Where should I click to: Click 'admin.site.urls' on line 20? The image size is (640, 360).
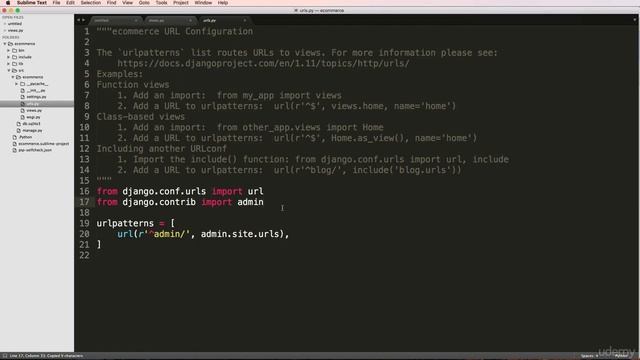click(240, 234)
